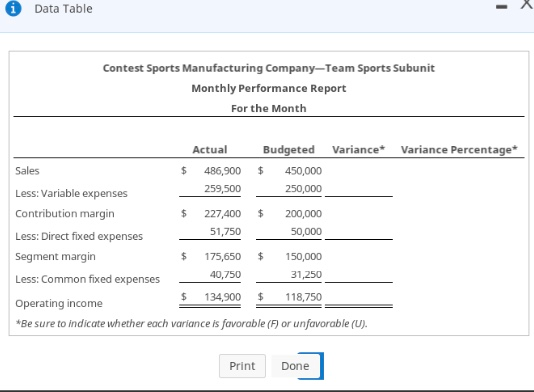The height and width of the screenshot is (392, 534).
Task: Click actual sales value 486,900
Action: tap(222, 171)
